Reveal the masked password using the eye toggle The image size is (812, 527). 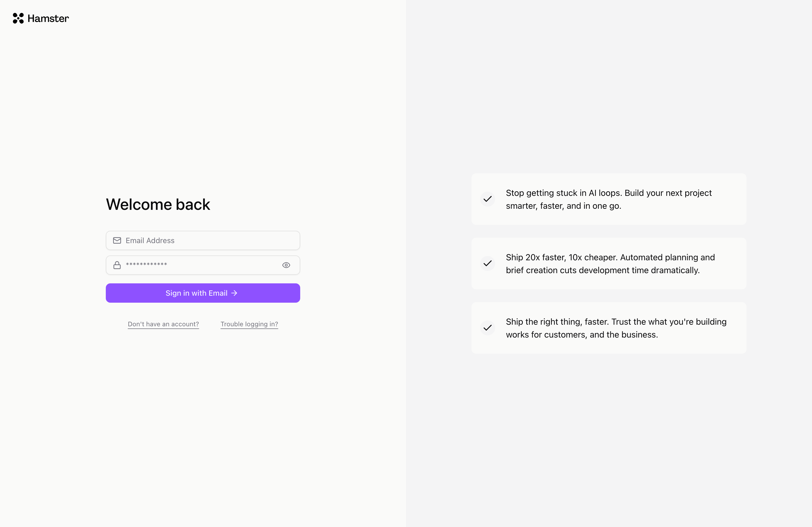point(286,265)
